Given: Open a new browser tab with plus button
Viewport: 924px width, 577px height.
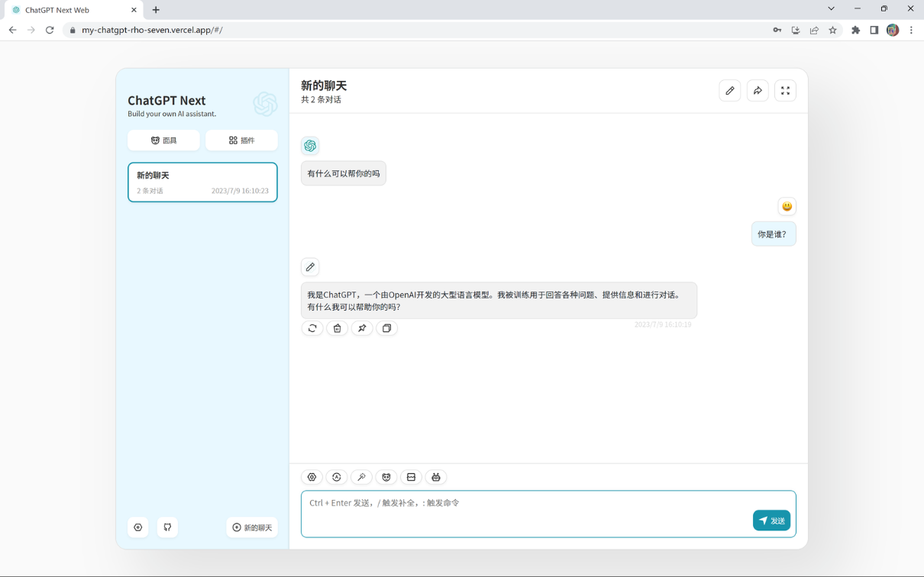Looking at the screenshot, I should tap(156, 10).
